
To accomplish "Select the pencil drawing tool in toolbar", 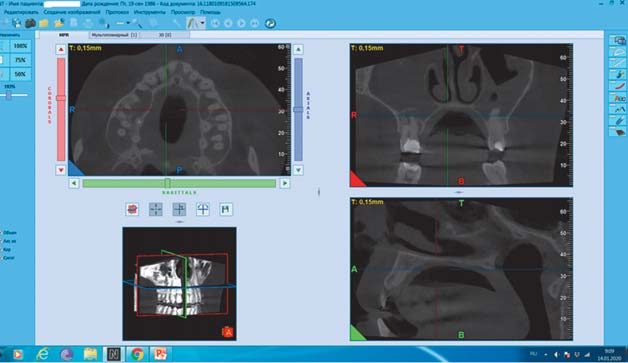I will 193,23.
